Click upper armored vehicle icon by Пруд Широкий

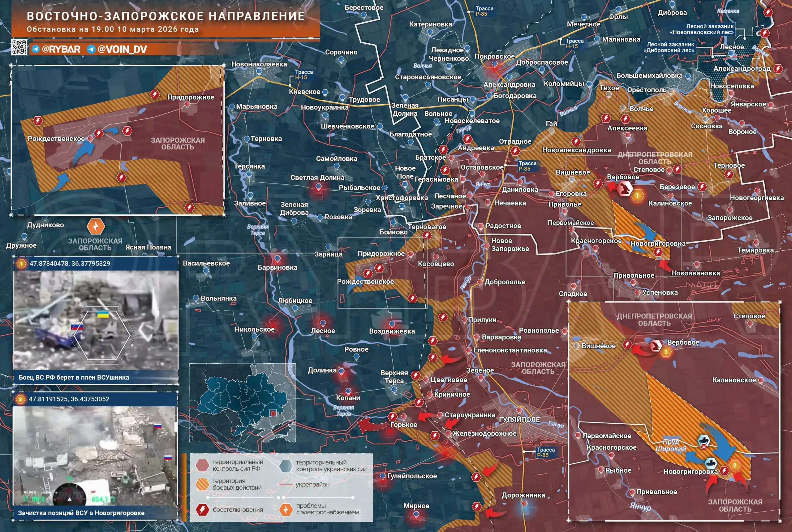pyautogui.click(x=704, y=441)
